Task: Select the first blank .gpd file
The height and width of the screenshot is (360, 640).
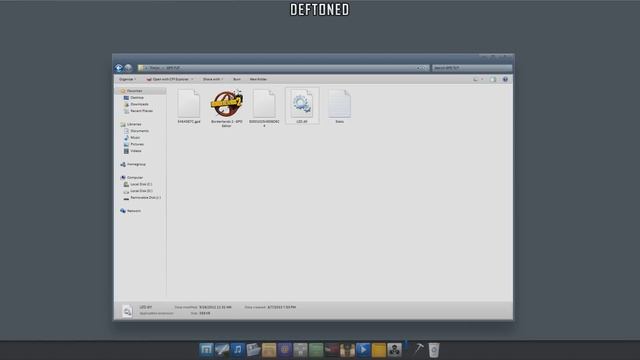Action: coord(189,106)
